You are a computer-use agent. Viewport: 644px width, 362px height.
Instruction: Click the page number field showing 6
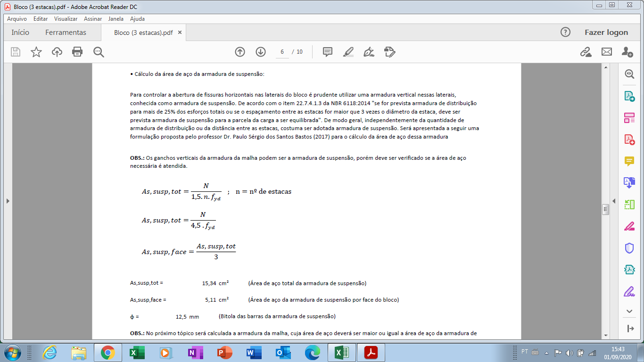tap(282, 52)
